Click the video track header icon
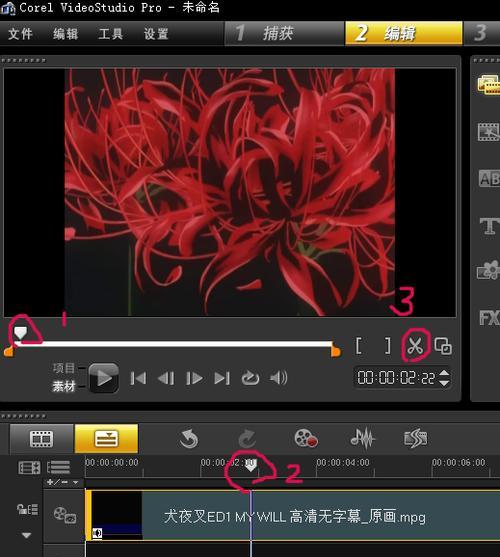The width and height of the screenshot is (500, 557). (x=64, y=514)
